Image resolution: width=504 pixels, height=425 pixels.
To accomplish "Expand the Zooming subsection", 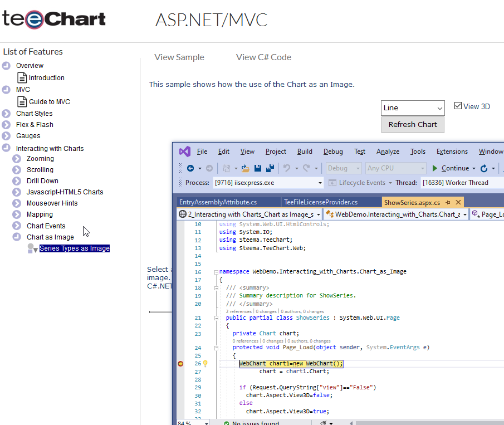I will [17, 159].
